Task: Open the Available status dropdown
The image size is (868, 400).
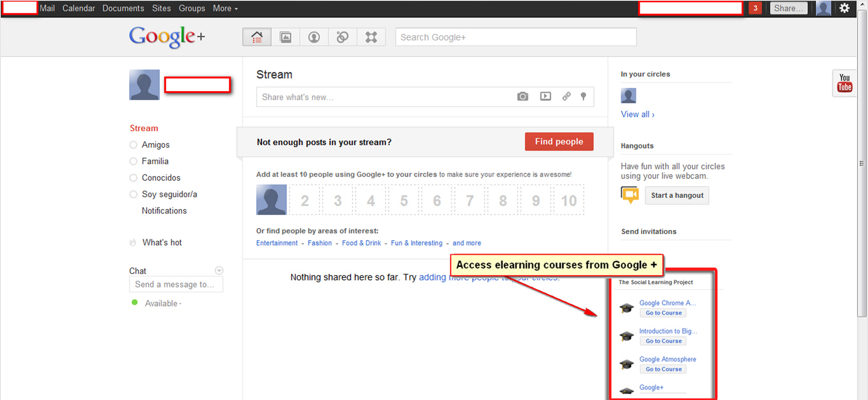Action: (x=163, y=303)
